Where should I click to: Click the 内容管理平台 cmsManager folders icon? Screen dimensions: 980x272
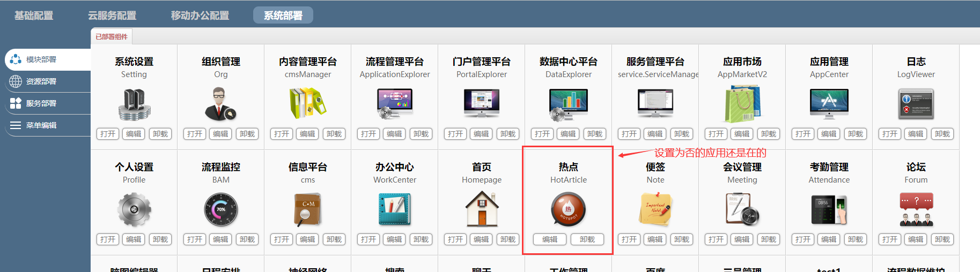(307, 103)
